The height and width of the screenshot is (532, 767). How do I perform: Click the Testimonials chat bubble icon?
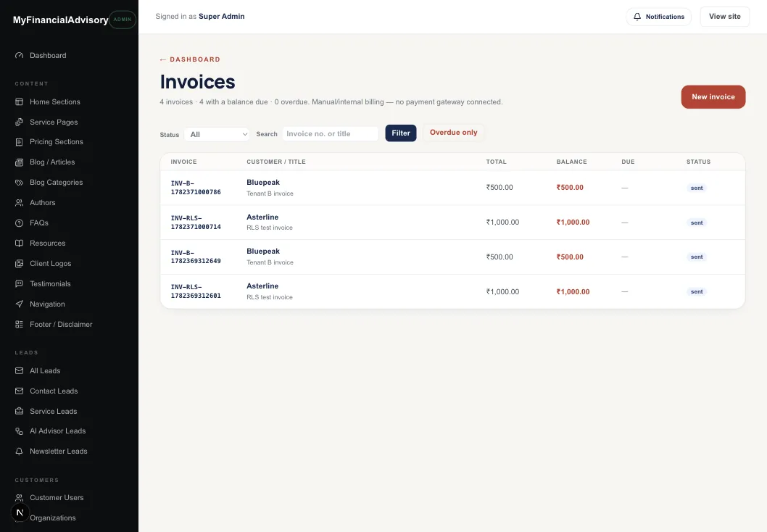19,283
